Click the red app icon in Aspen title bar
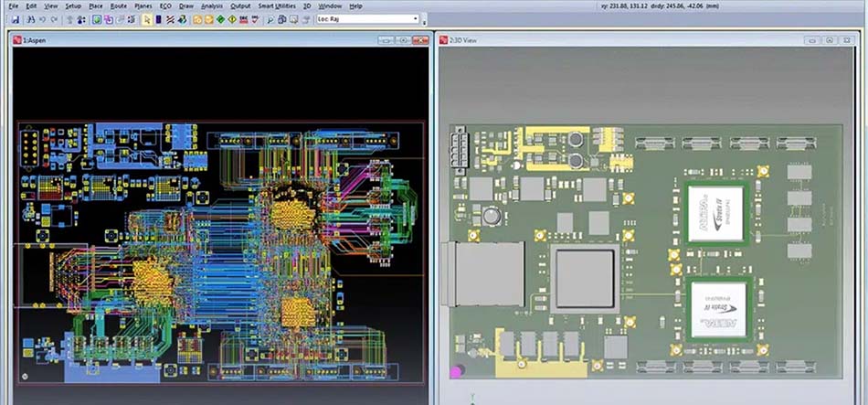 coord(17,40)
